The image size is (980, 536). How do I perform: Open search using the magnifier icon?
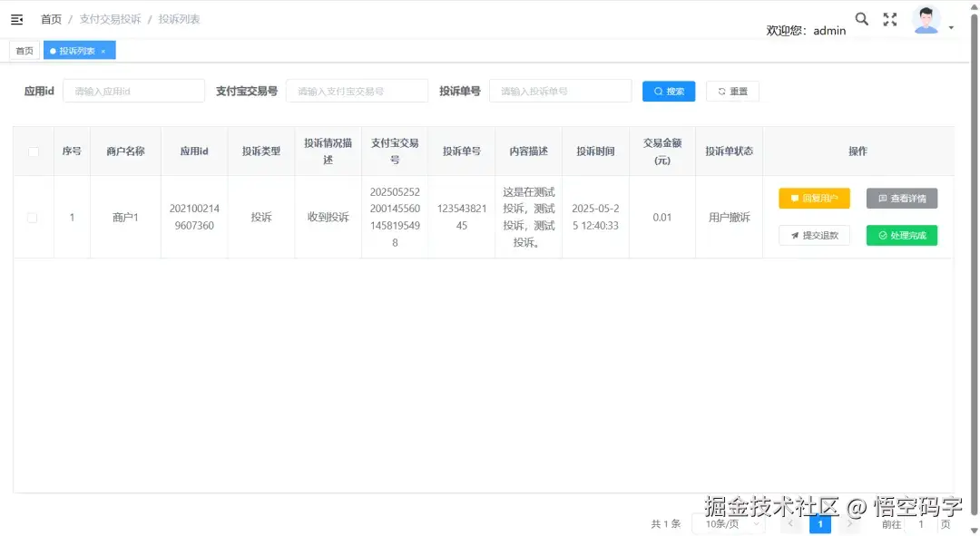[861, 18]
